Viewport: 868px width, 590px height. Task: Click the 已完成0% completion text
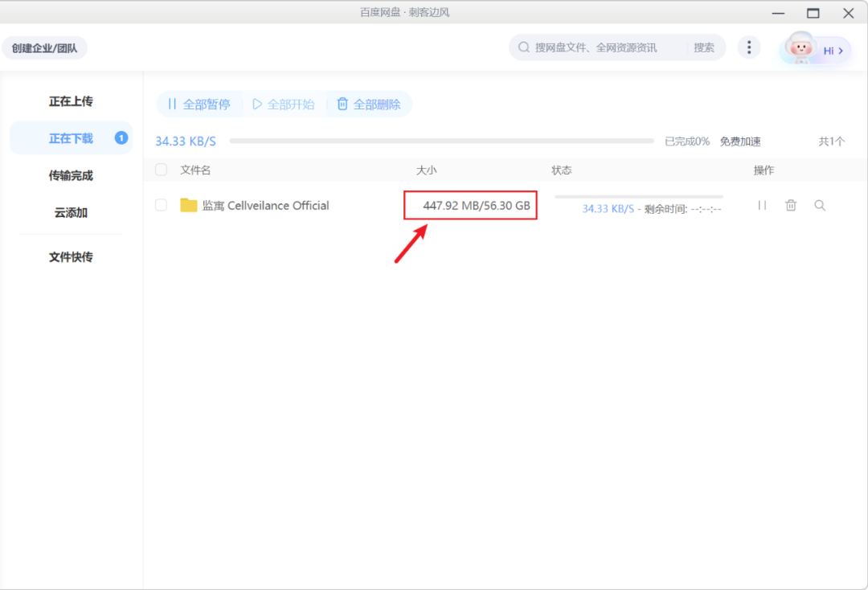[687, 141]
